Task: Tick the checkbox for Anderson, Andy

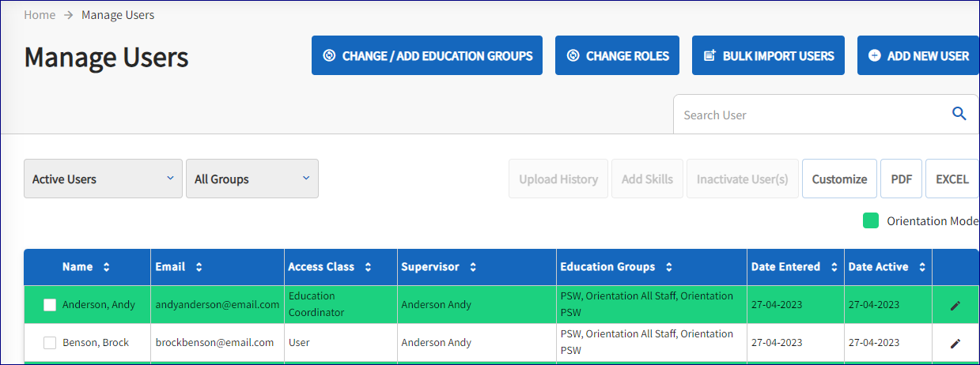Action: [x=50, y=305]
